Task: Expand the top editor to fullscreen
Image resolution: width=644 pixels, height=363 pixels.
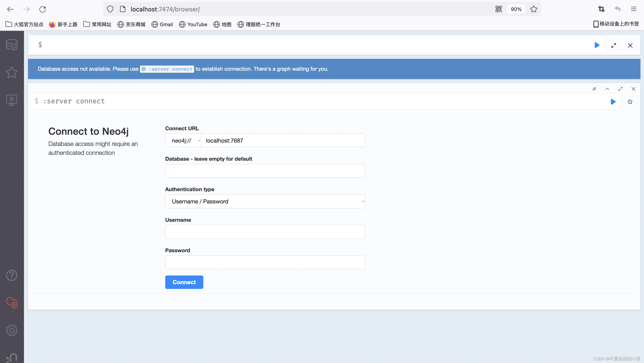Action: 614,45
